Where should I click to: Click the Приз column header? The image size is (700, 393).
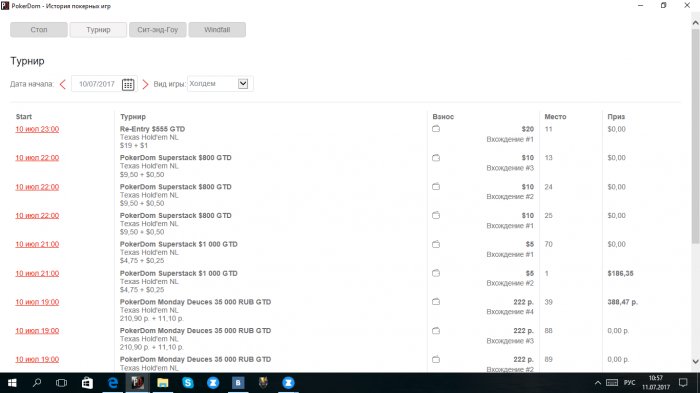click(x=616, y=117)
